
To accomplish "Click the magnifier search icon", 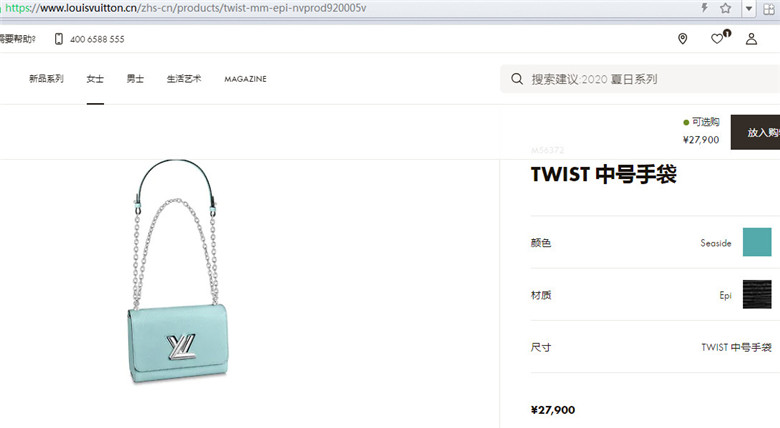I will 517,79.
